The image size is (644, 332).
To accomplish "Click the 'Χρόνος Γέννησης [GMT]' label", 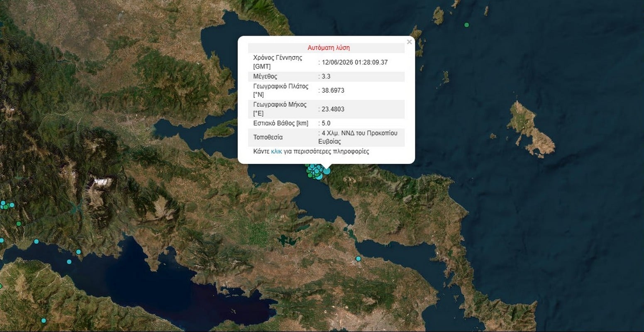I will coord(278,62).
